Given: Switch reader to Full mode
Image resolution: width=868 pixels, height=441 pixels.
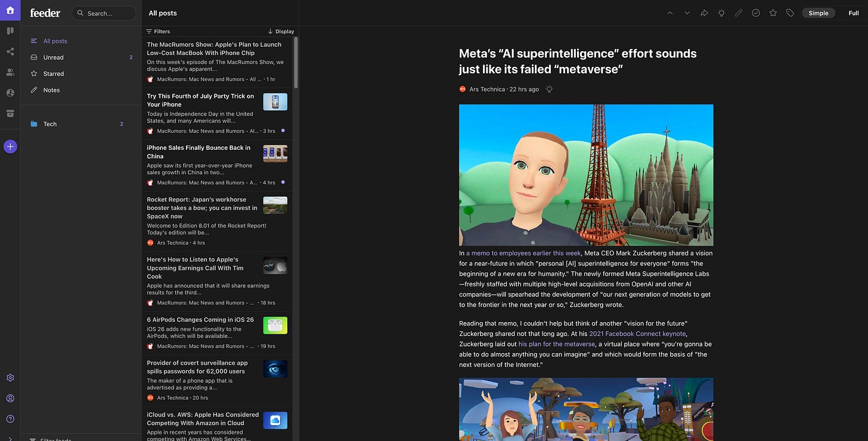Looking at the screenshot, I should click(854, 13).
